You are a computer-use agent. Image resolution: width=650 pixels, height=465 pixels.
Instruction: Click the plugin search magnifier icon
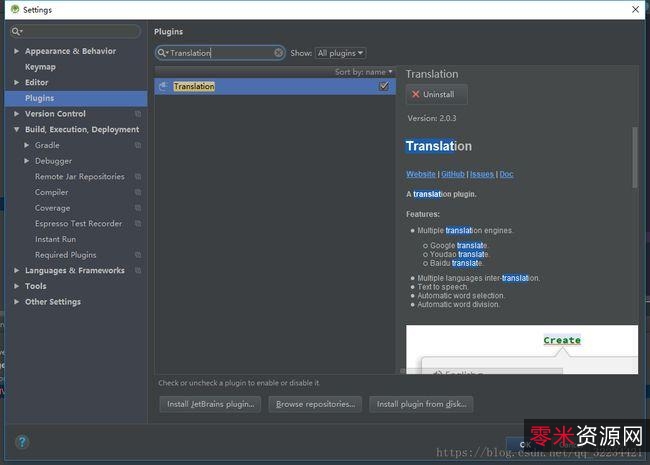pyautogui.click(x=163, y=53)
